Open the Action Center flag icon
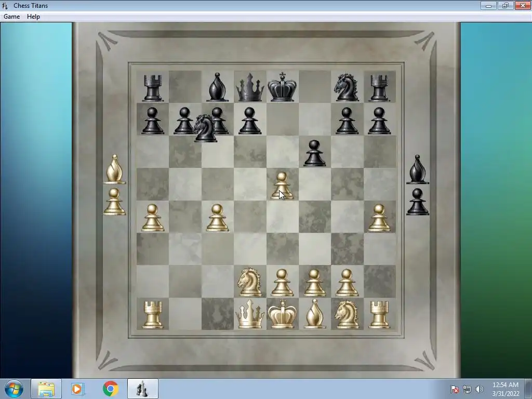The image size is (532, 399). click(x=455, y=389)
